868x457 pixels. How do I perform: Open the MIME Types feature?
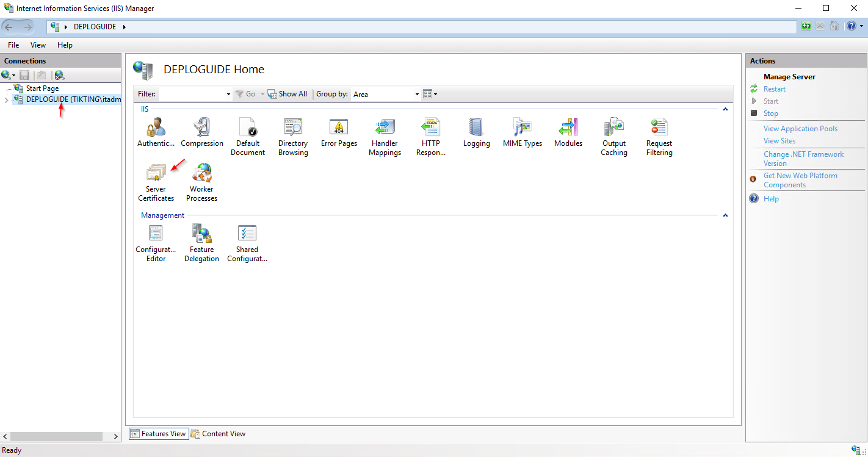tap(522, 128)
